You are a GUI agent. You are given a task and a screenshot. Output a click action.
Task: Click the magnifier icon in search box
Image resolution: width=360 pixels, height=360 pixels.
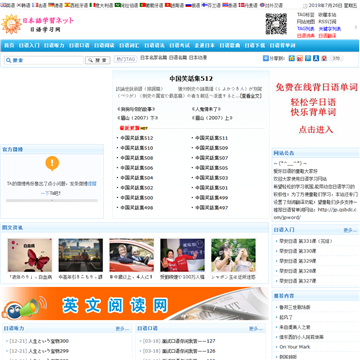[8, 60]
